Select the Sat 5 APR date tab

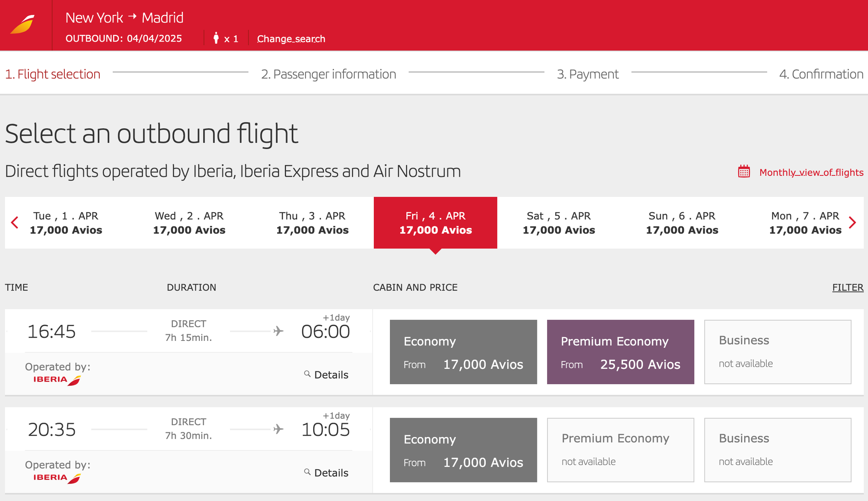tap(559, 222)
